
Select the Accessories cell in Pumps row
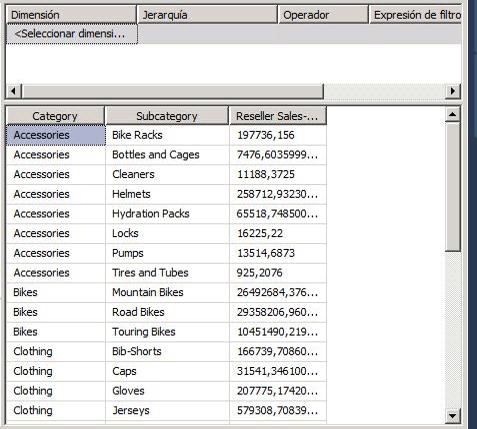coord(56,253)
